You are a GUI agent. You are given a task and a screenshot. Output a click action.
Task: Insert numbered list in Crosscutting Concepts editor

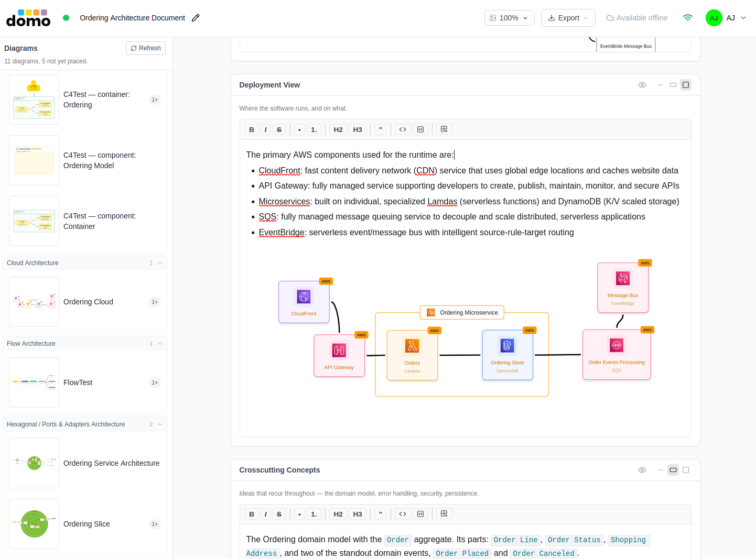[x=314, y=514]
